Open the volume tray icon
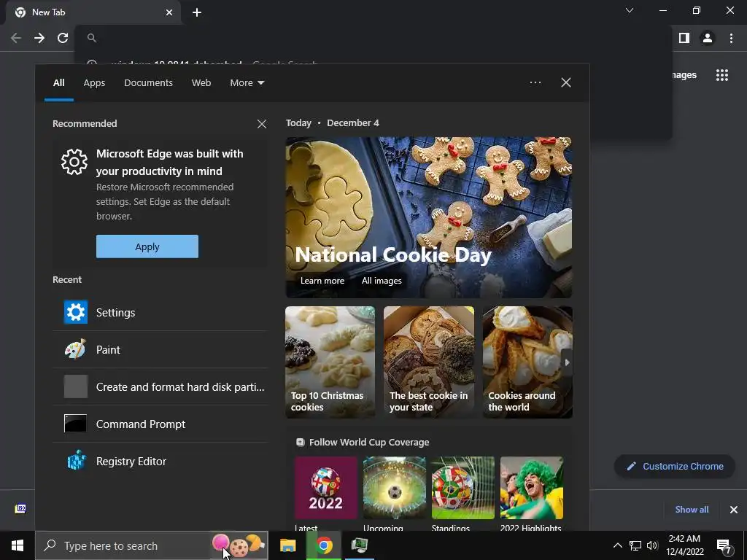The height and width of the screenshot is (560, 747). coord(652,545)
